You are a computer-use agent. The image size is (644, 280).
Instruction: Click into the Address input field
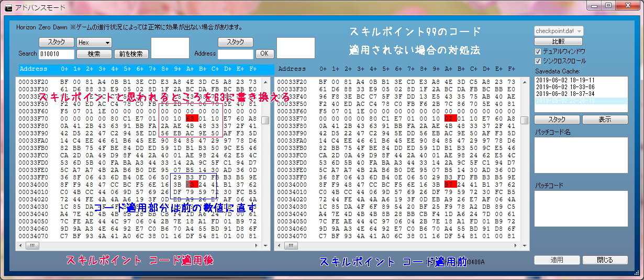pos(235,53)
